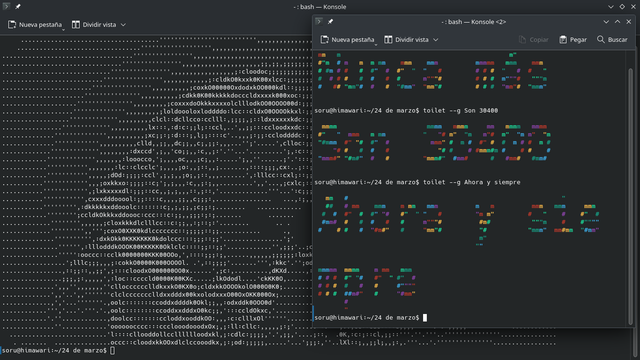Viewport: 640px width, 360px height.
Task: Open Nueva pestaña in background Konsole window
Action: pyautogui.click(x=35, y=25)
